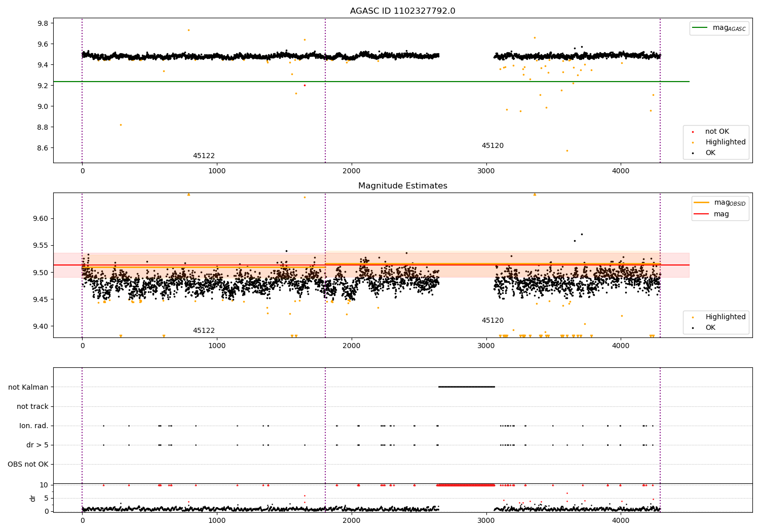The width and height of the screenshot is (760, 532).
Task: Click the '45122' annotation in Magnitude Estimates plot
Action: point(204,331)
